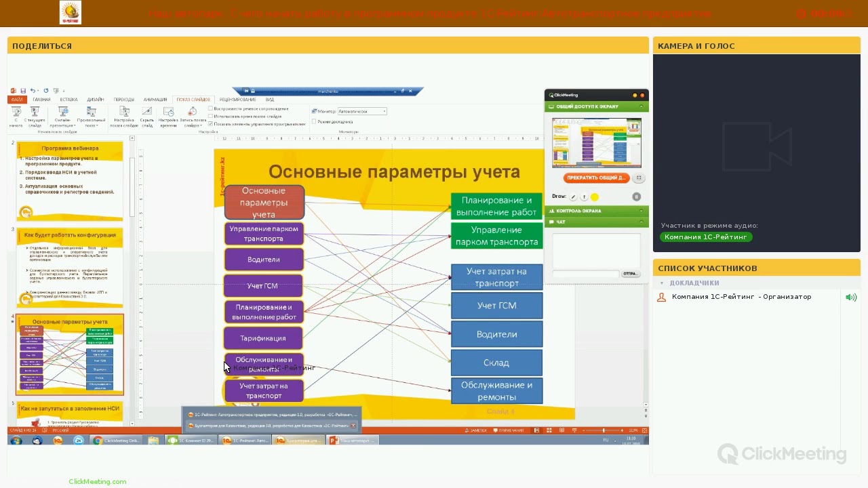The width and height of the screenshot is (868, 488).
Task: Click the Draw trash/erase icon
Action: [636, 197]
